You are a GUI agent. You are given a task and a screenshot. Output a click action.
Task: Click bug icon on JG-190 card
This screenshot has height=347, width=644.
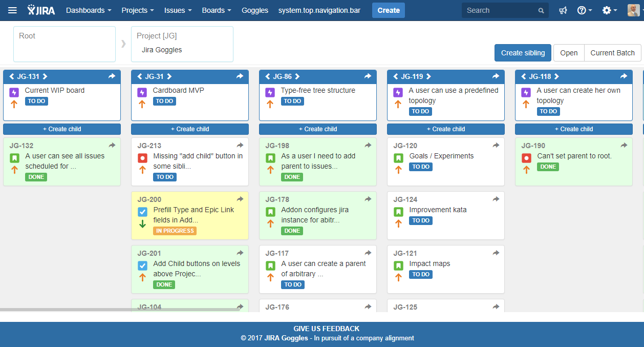(x=526, y=158)
